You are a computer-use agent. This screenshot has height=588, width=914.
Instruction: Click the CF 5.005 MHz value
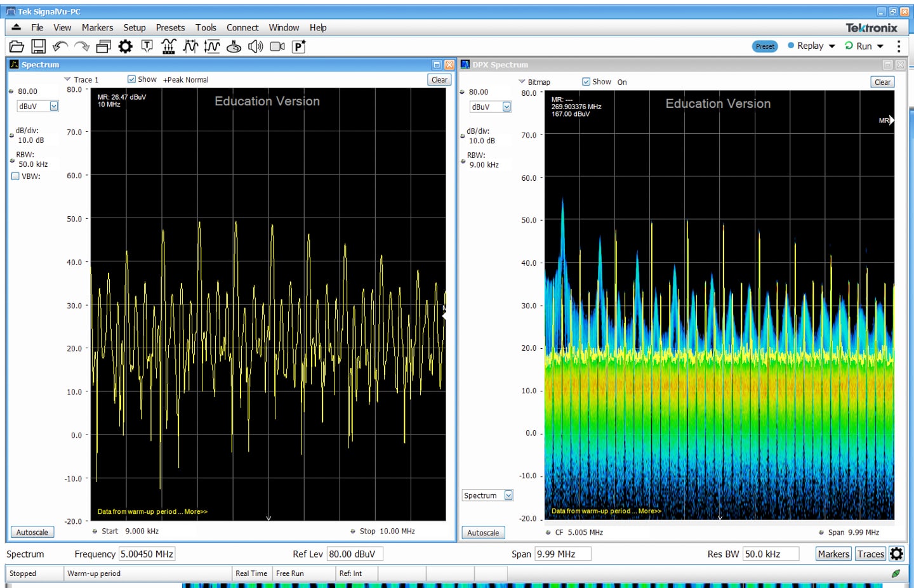click(585, 533)
